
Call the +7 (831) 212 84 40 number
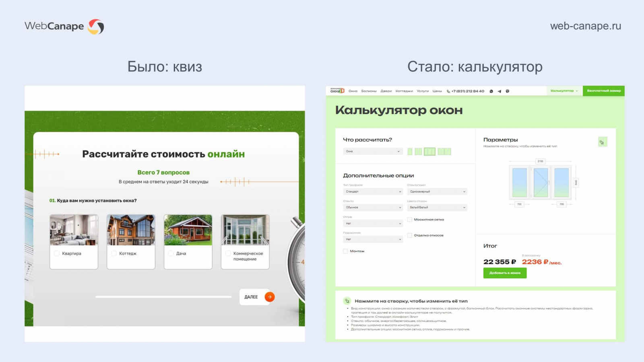[468, 91]
